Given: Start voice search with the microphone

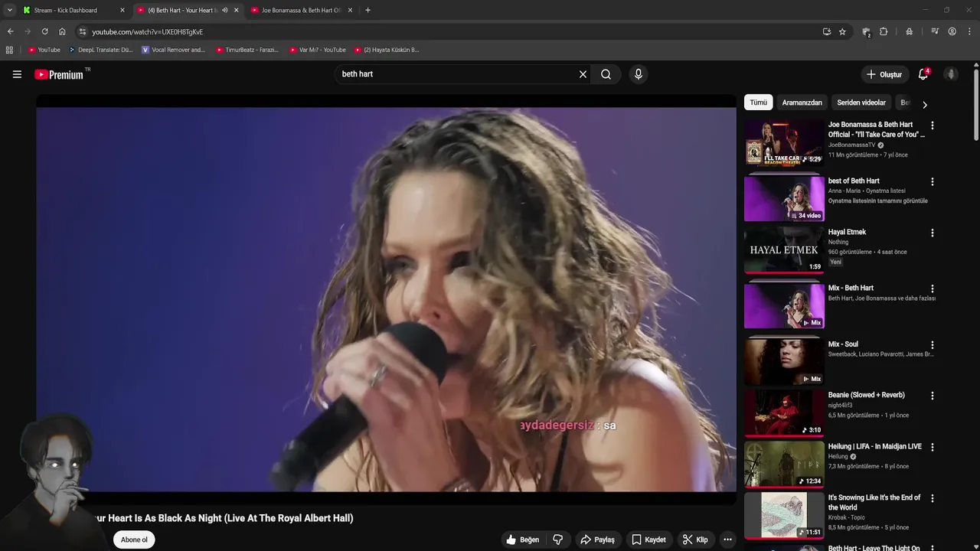Looking at the screenshot, I should (639, 74).
